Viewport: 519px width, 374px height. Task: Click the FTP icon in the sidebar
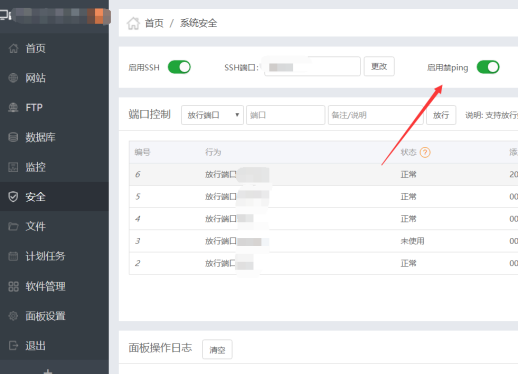click(x=13, y=108)
